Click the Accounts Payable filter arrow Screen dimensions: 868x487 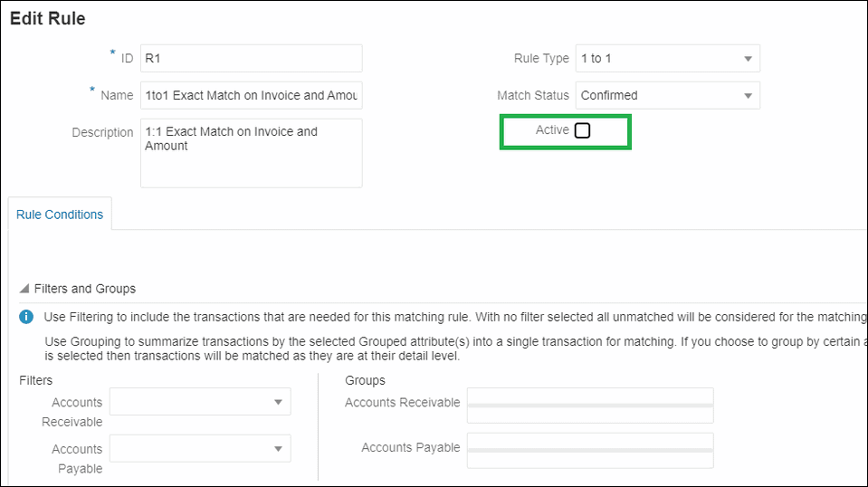click(x=278, y=449)
